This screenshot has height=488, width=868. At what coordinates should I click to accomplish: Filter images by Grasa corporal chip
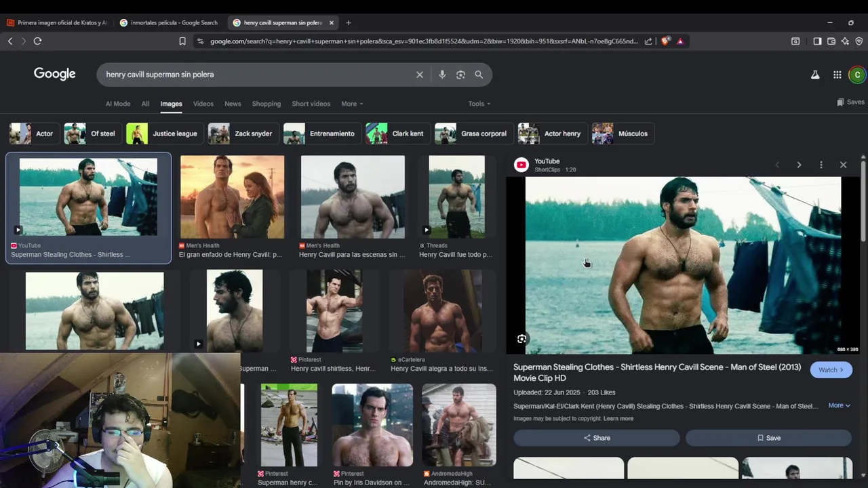click(474, 134)
